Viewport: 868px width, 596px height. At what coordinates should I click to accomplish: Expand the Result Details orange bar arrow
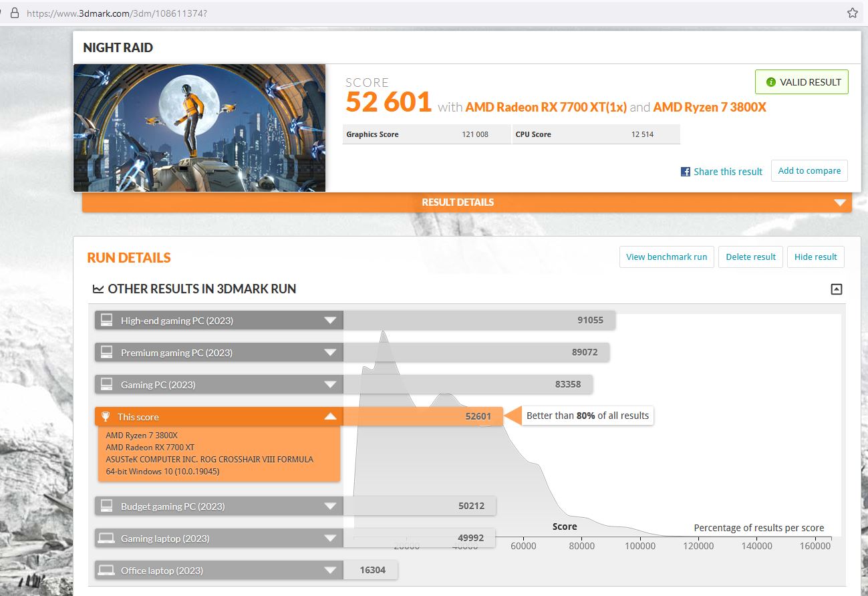840,202
